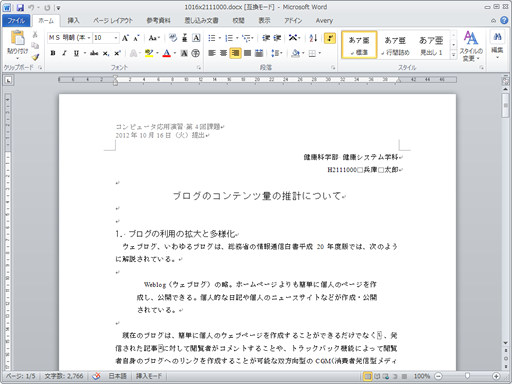Toggle Underline formatting
Viewport: 512px width, 384px height.
(76, 53)
